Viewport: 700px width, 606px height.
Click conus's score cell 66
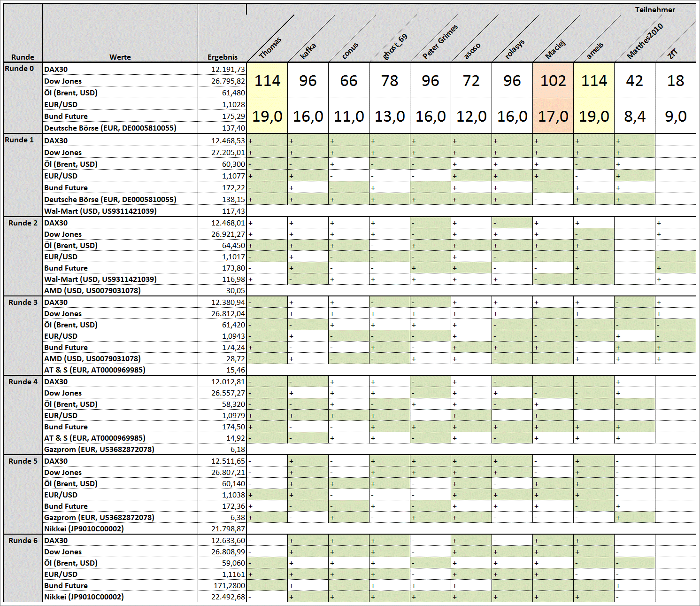[349, 81]
